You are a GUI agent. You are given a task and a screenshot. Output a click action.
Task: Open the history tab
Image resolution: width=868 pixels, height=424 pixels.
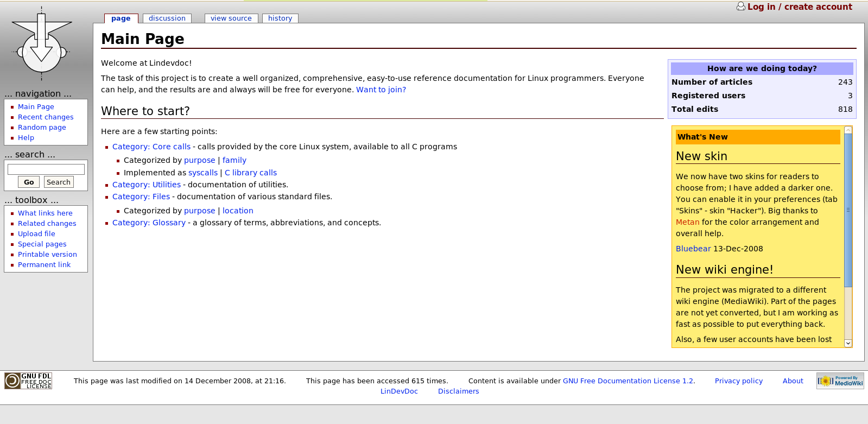(280, 18)
